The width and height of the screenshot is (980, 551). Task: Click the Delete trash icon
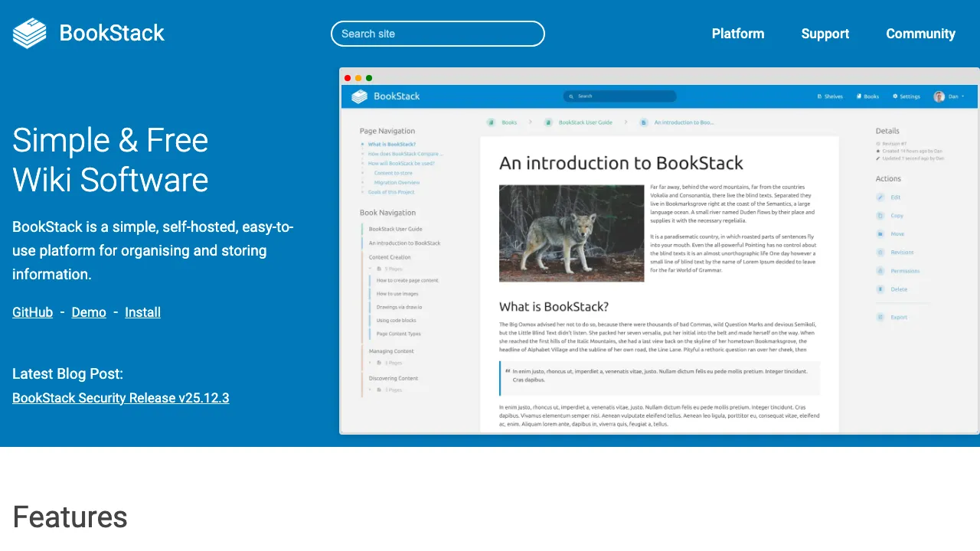tap(880, 289)
